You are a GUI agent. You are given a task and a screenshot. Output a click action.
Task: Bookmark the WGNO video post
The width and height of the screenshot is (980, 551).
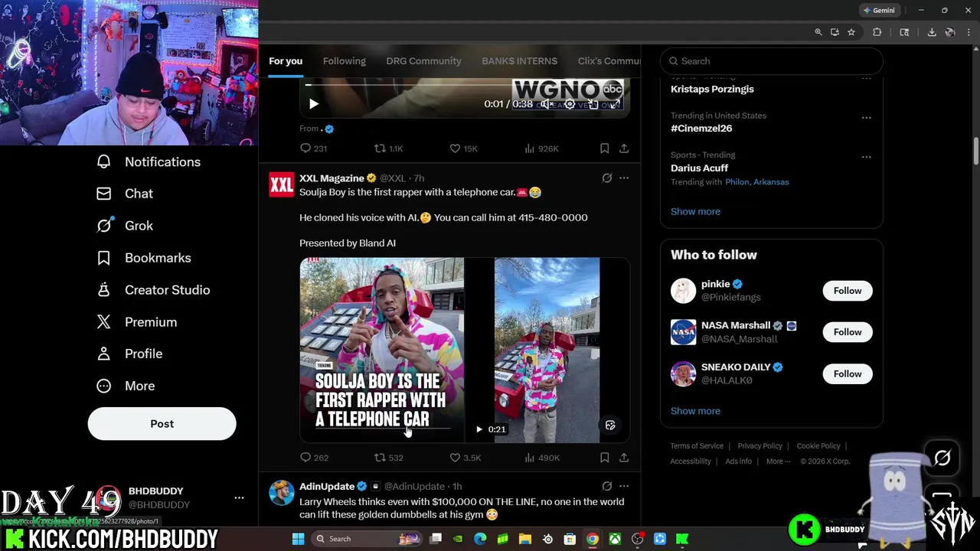[x=604, y=148]
